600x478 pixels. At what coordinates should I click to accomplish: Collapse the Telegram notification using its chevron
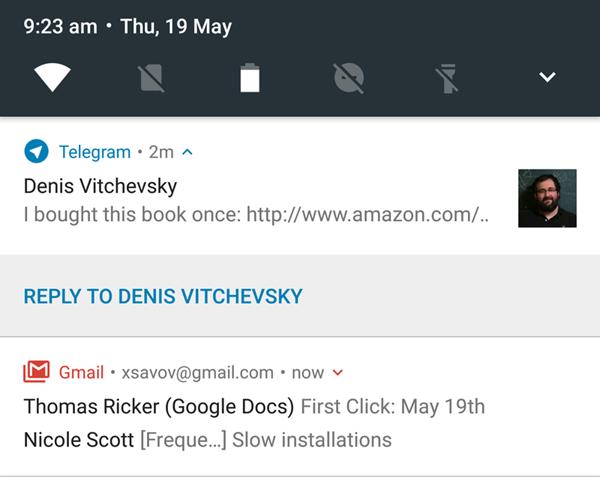point(188,152)
